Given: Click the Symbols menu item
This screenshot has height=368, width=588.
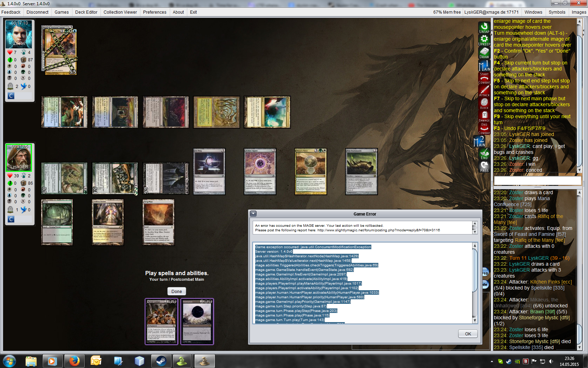Looking at the screenshot, I should pyautogui.click(x=557, y=12).
